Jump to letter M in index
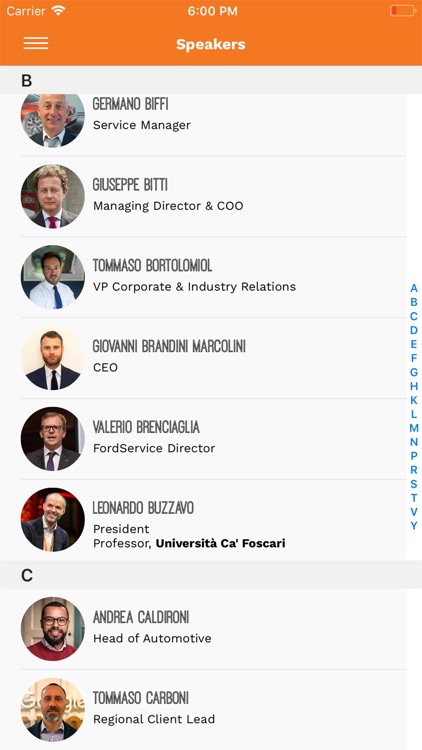Image resolution: width=422 pixels, height=750 pixels. (414, 428)
